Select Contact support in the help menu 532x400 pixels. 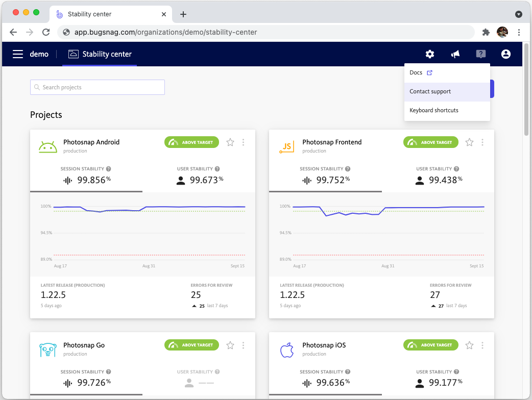point(447,91)
